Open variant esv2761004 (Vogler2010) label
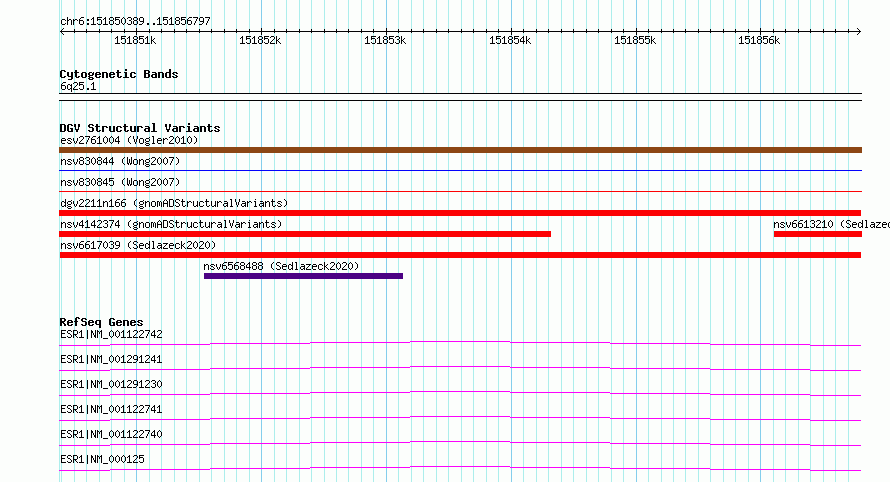Image resolution: width=890 pixels, height=482 pixels. coord(129,140)
